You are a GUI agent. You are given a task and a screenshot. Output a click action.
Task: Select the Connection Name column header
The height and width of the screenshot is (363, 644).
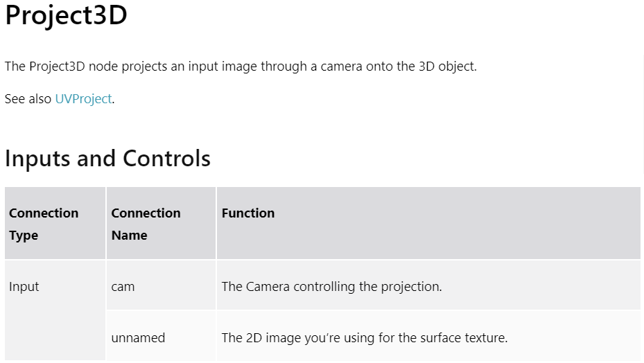pyautogui.click(x=161, y=223)
